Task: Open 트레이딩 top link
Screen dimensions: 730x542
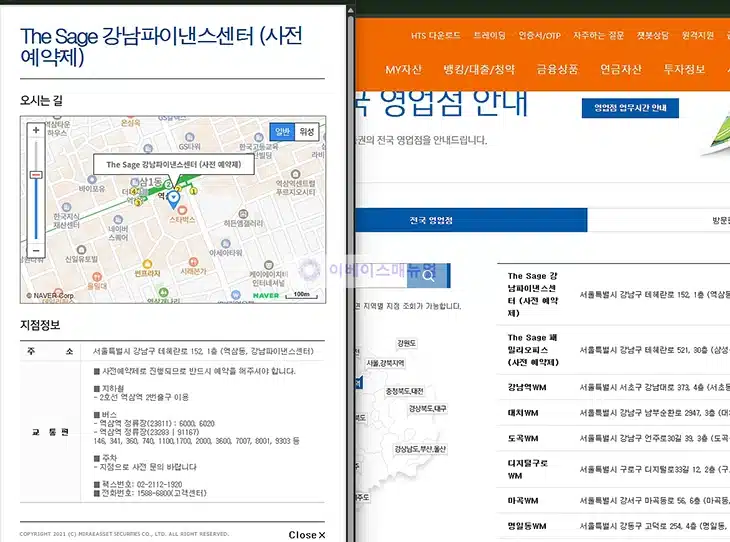Action: (489, 35)
